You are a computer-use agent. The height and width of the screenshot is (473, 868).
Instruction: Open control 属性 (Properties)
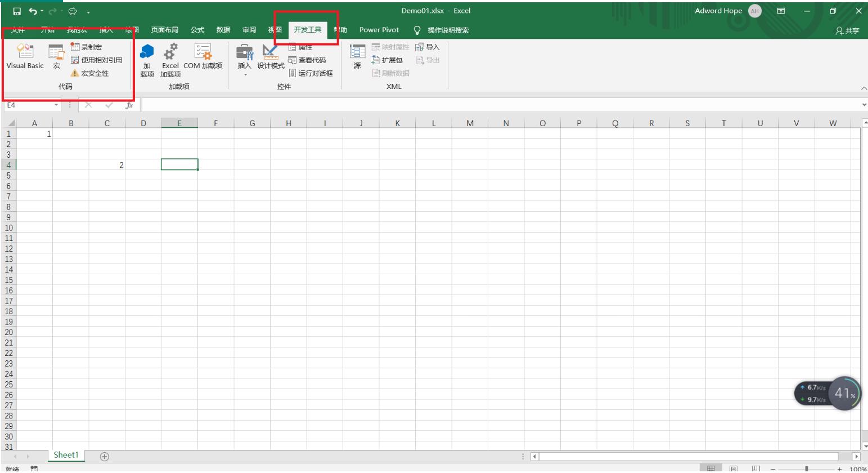[300, 47]
